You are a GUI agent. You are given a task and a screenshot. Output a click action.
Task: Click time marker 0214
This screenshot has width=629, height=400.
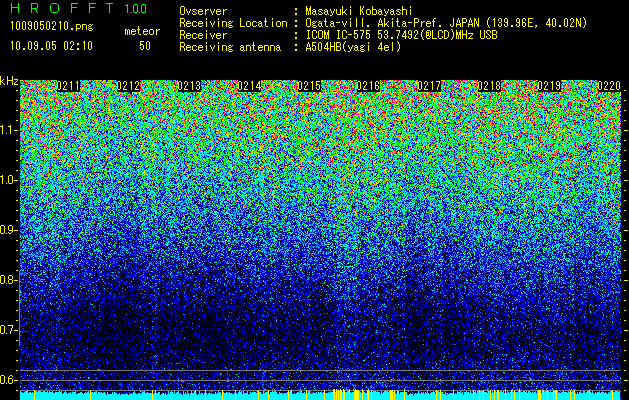point(249,86)
